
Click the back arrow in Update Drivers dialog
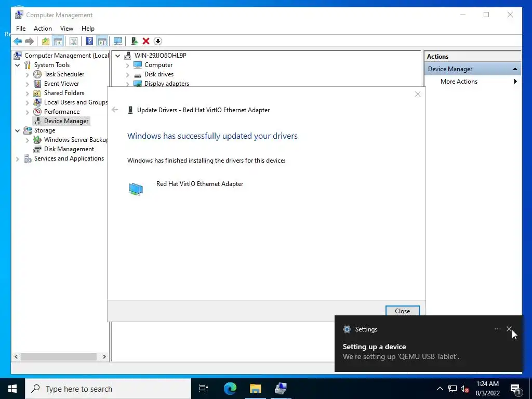tap(115, 110)
